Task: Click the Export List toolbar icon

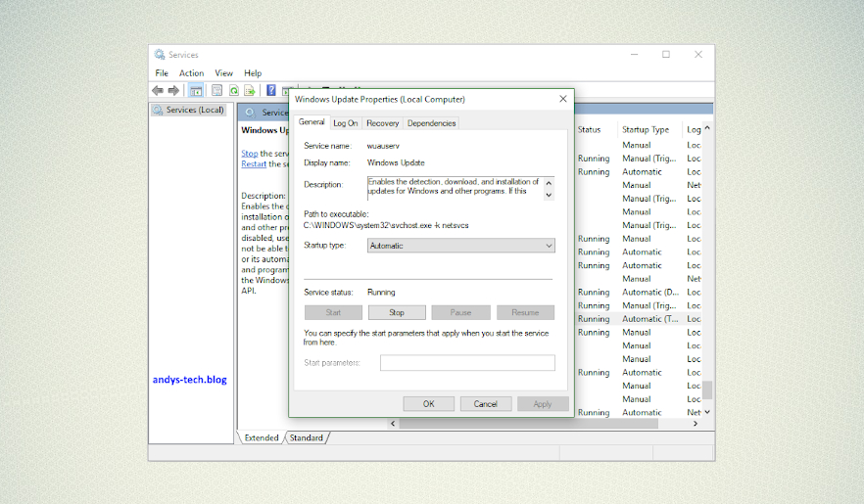Action: click(250, 90)
